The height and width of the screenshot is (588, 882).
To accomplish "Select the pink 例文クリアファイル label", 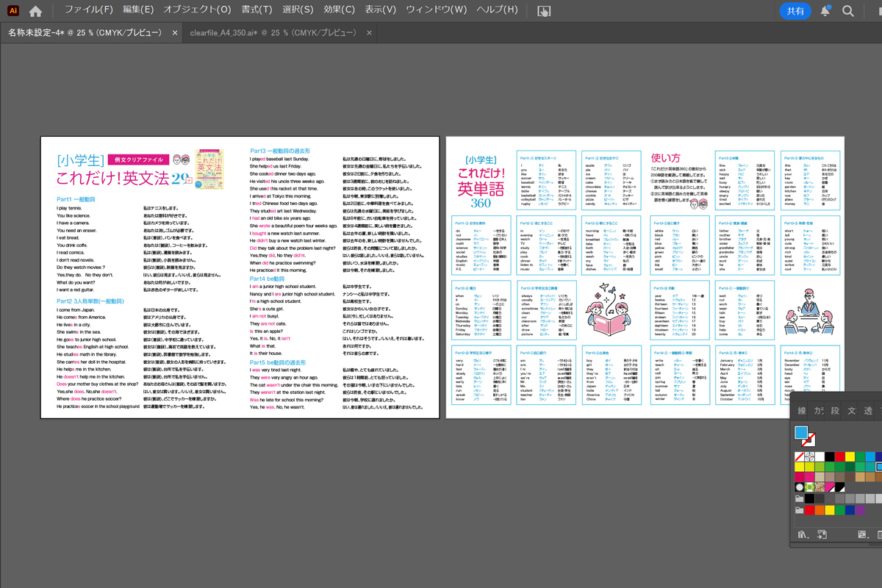I will (x=138, y=159).
